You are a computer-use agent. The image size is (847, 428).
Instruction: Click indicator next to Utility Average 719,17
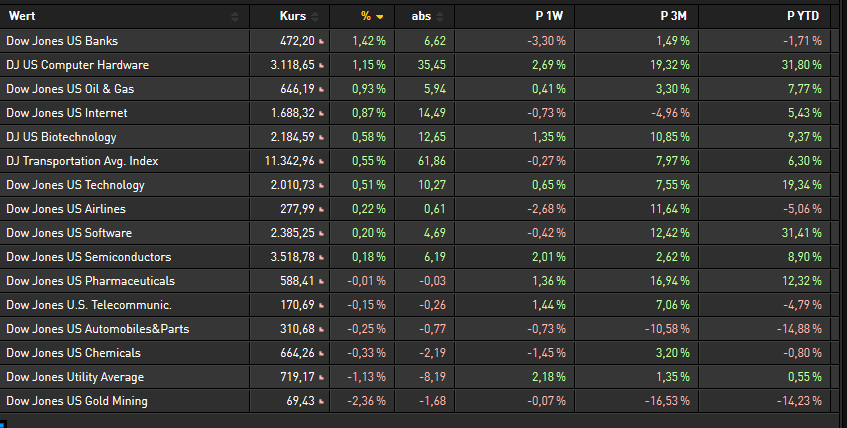321,378
